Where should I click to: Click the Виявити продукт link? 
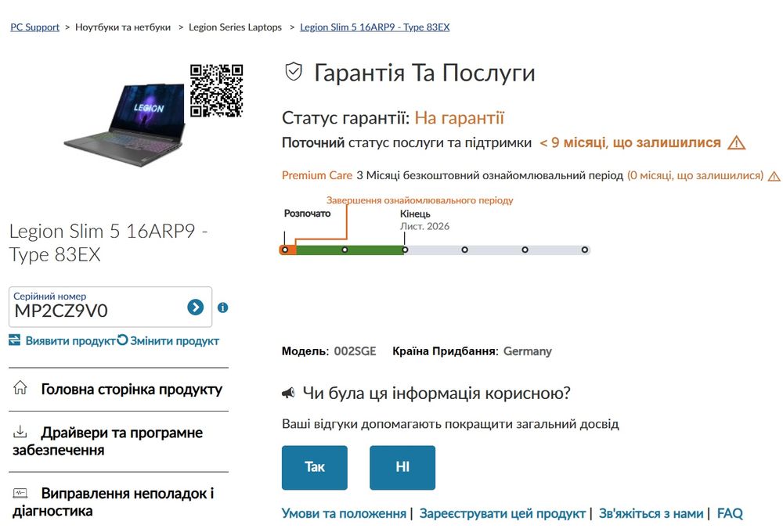(x=70, y=341)
